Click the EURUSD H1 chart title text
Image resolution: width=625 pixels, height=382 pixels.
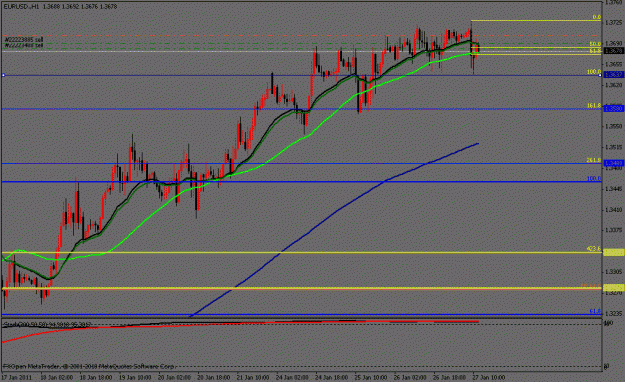pos(61,6)
